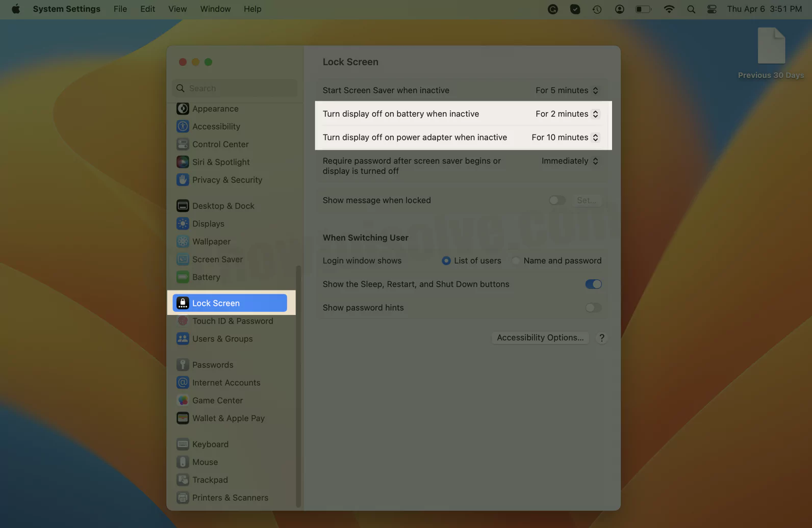
Task: Toggle Sleep, Restart, Shut Down buttons switch
Action: [x=593, y=284]
